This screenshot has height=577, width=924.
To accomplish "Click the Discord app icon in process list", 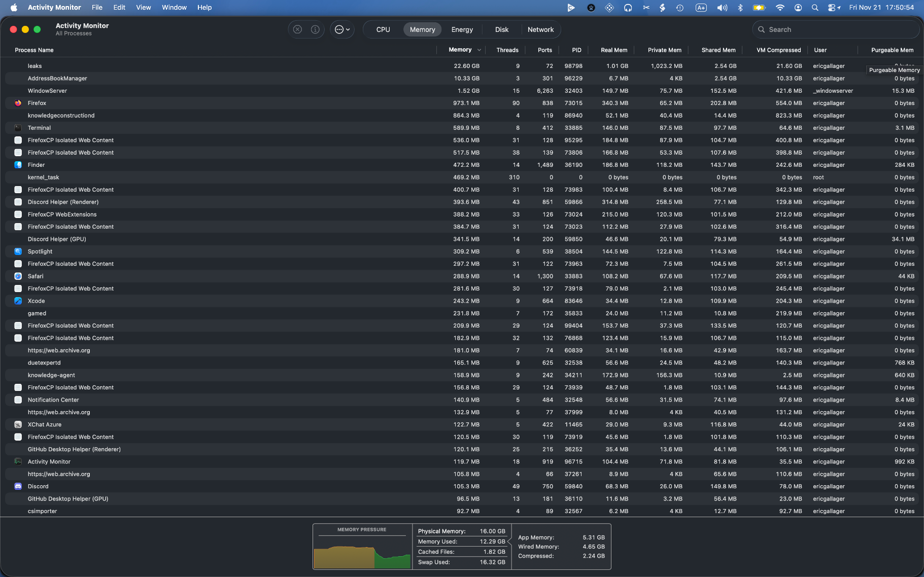I will 18,486.
